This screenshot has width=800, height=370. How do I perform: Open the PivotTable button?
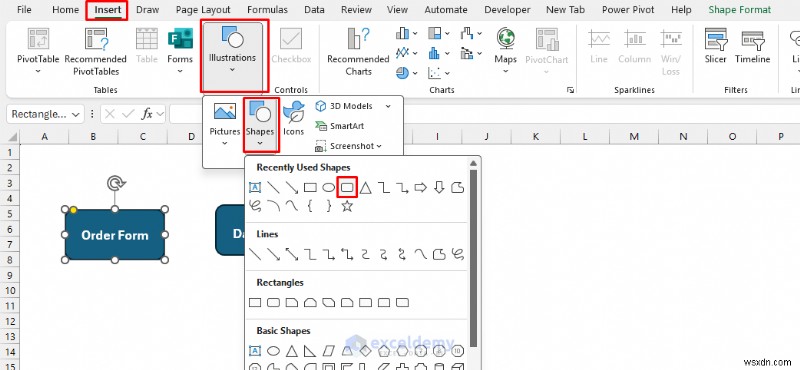(x=38, y=51)
